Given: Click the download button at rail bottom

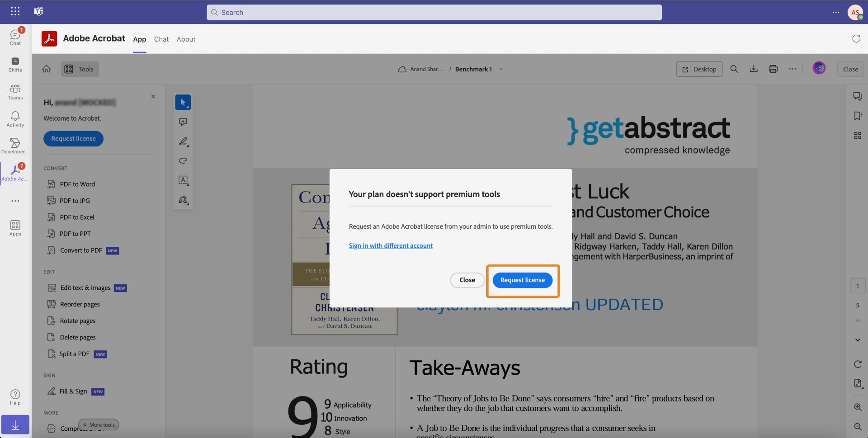Looking at the screenshot, I should pos(15,425).
